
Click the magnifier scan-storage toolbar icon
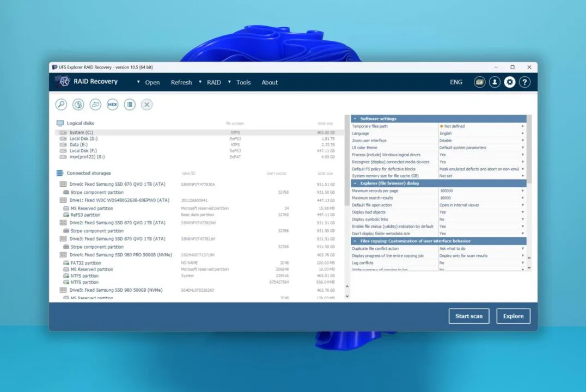click(x=62, y=105)
